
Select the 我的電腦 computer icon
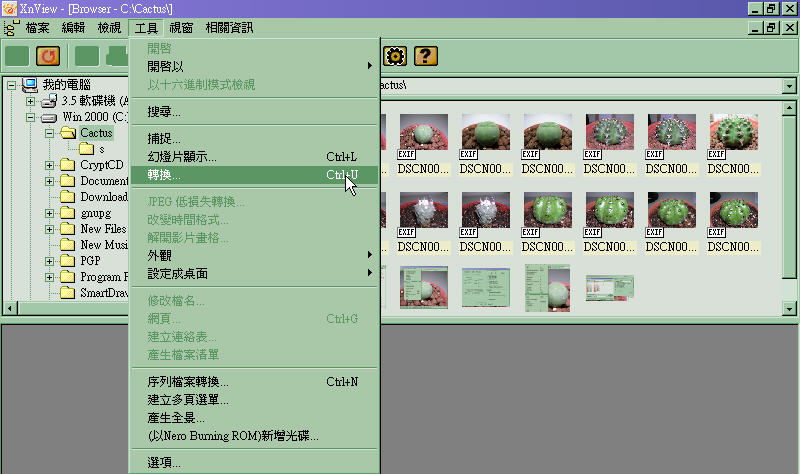(30, 85)
